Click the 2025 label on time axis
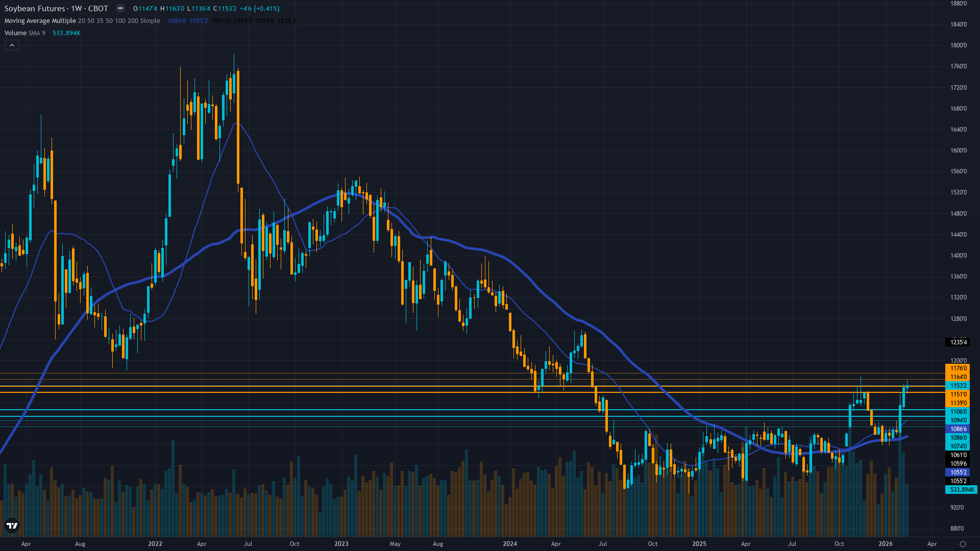 (699, 544)
